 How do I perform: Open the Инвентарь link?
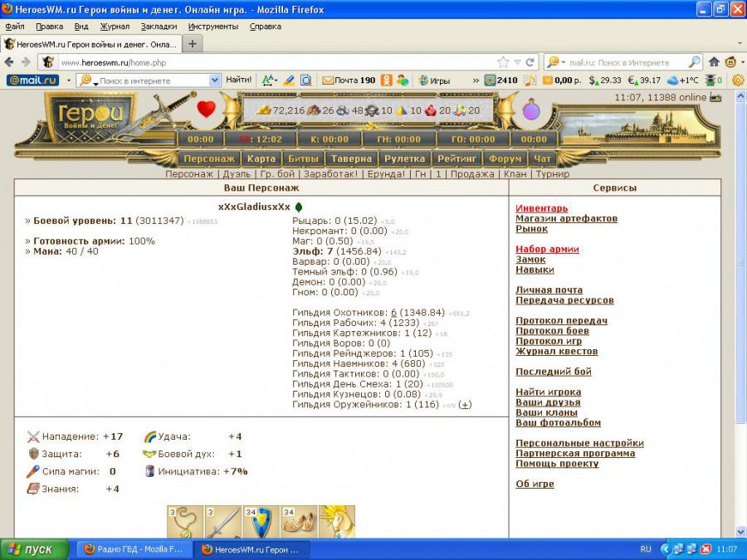[541, 208]
